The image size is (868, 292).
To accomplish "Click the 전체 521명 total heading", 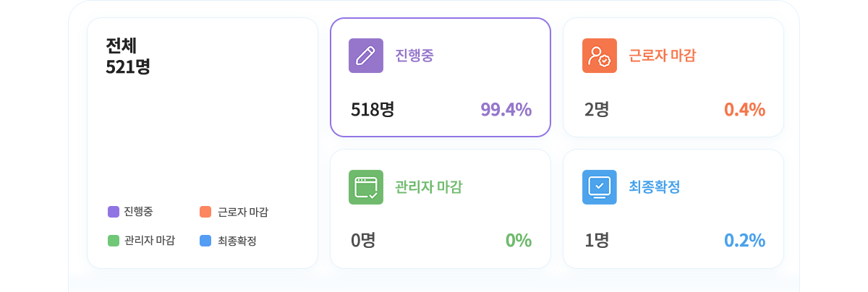I will point(128,56).
